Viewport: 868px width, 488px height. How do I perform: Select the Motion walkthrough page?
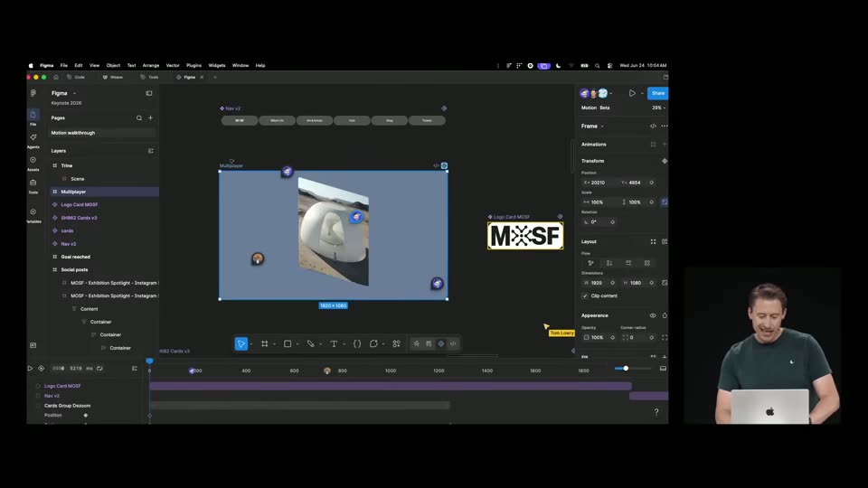click(102, 133)
